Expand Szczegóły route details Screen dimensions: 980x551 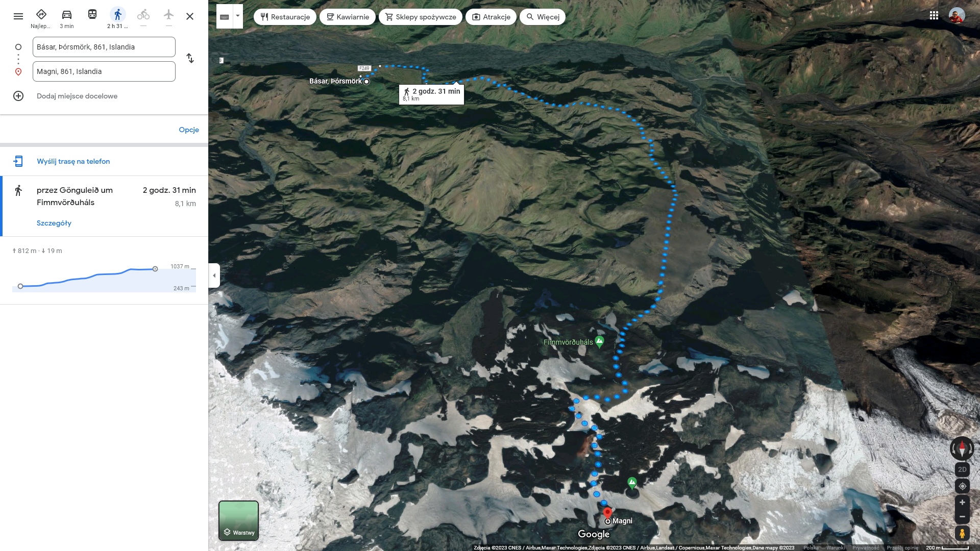[54, 223]
